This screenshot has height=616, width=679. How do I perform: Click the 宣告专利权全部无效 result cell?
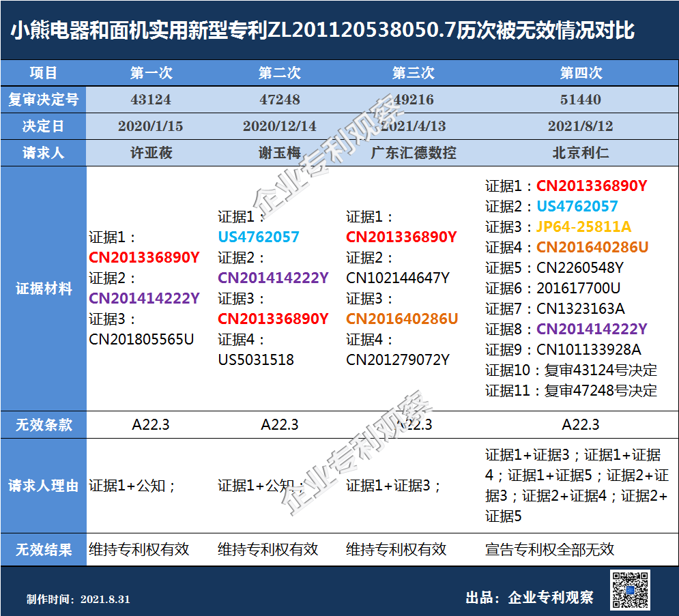(x=549, y=549)
